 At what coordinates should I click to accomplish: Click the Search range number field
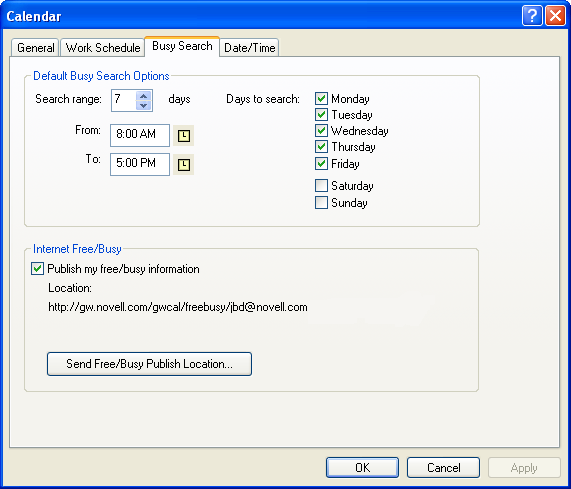[x=124, y=100]
